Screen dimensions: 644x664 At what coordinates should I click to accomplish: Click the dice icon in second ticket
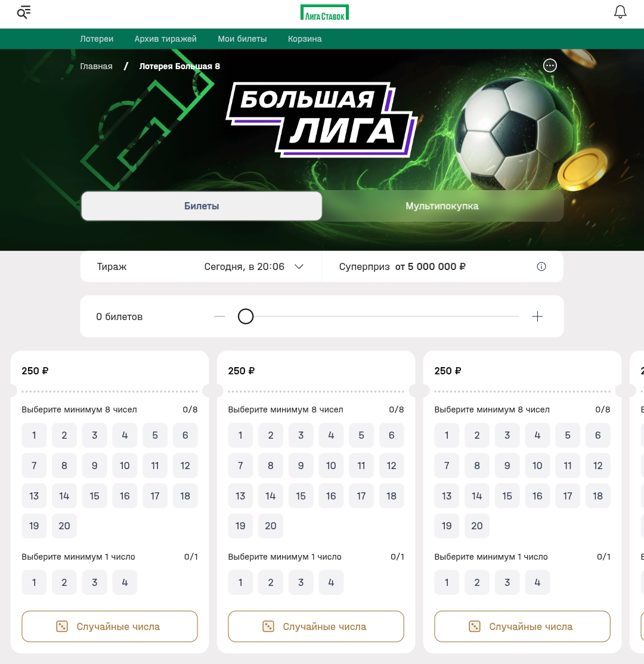point(268,626)
